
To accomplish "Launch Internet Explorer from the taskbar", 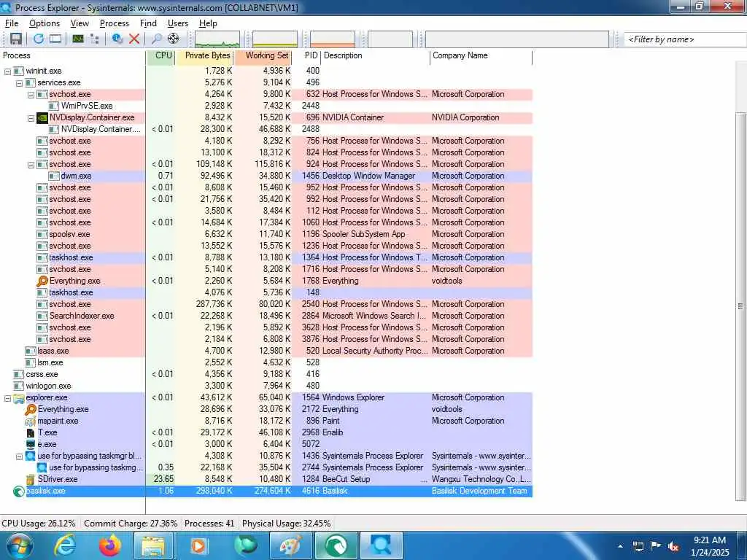I will (x=65, y=545).
